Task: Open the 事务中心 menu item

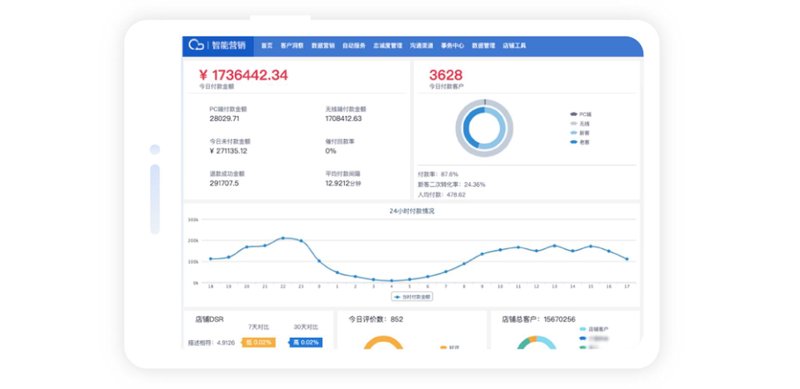Action: point(453,45)
